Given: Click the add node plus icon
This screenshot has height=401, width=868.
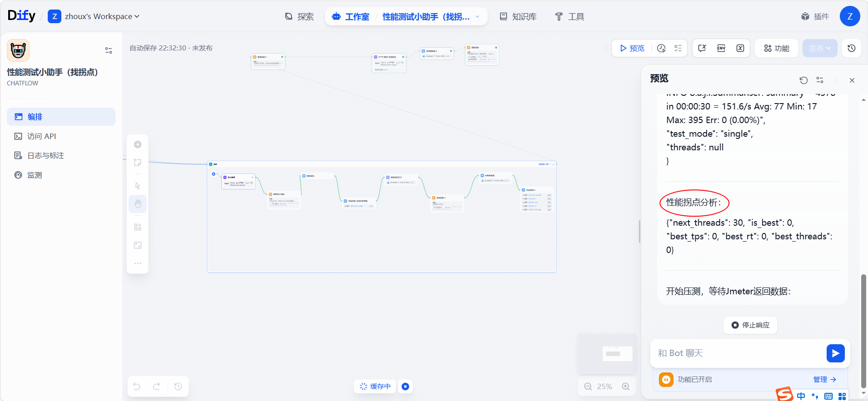Looking at the screenshot, I should [x=138, y=144].
